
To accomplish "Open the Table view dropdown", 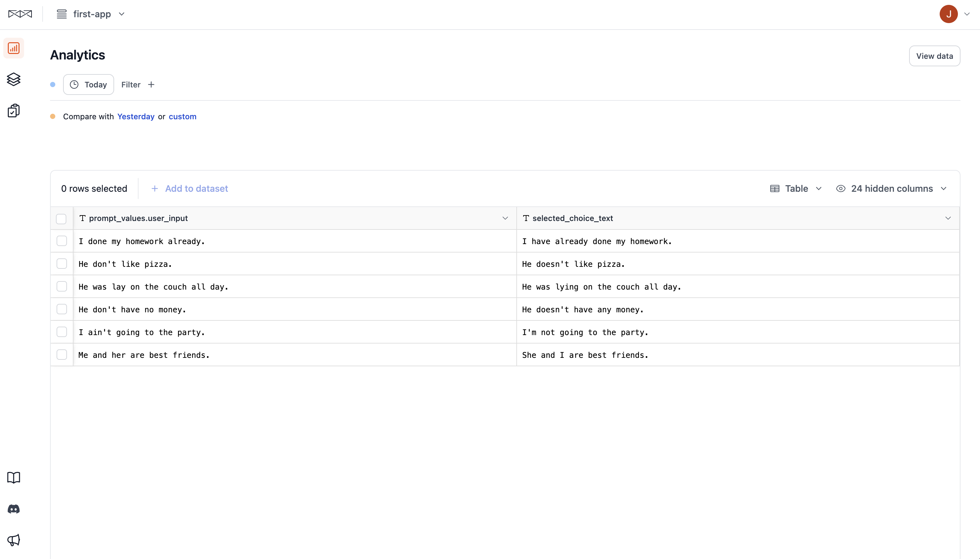I will tap(796, 188).
